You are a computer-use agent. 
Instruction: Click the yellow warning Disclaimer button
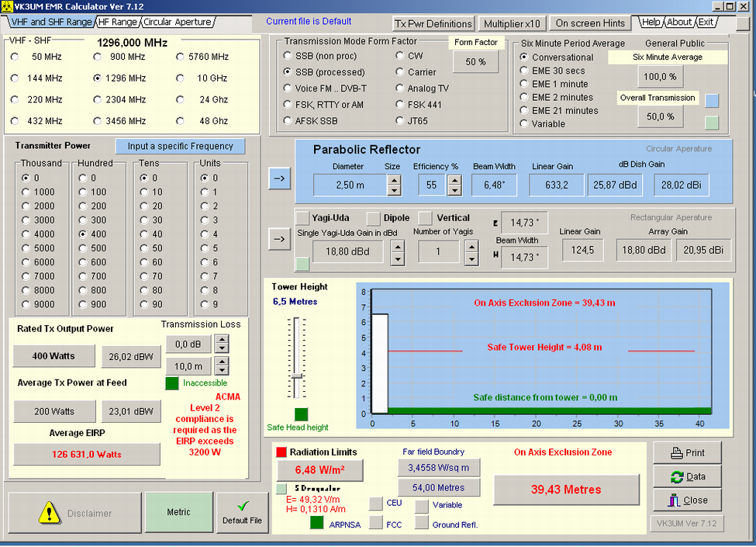click(74, 513)
